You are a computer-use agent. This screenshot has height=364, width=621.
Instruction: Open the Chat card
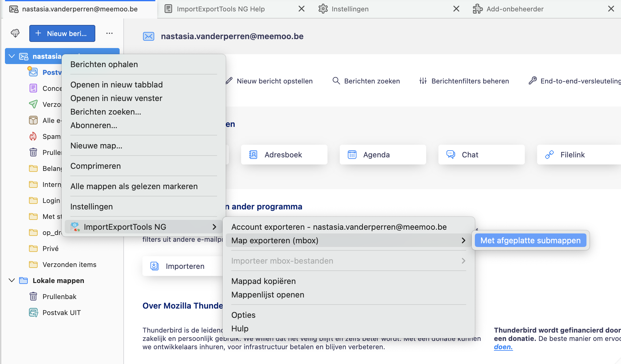[x=481, y=155]
